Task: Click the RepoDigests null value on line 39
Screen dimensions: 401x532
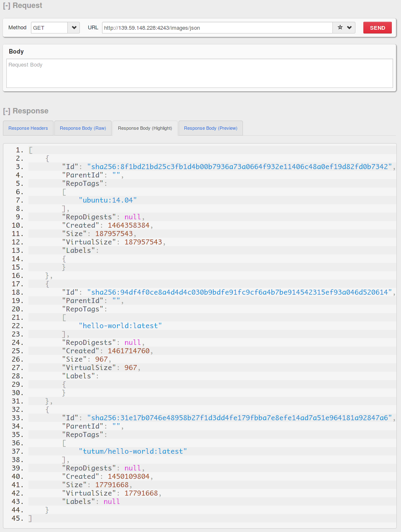Action: (x=133, y=468)
